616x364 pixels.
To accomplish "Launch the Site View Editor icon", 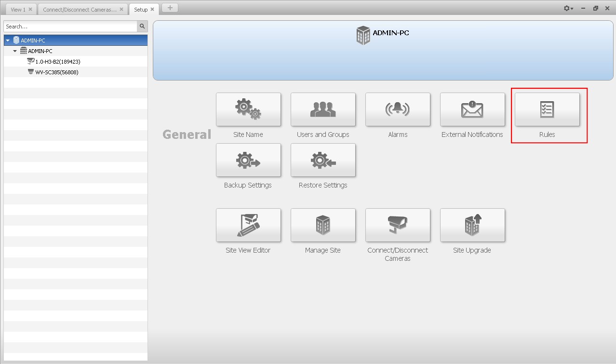I will point(248,225).
